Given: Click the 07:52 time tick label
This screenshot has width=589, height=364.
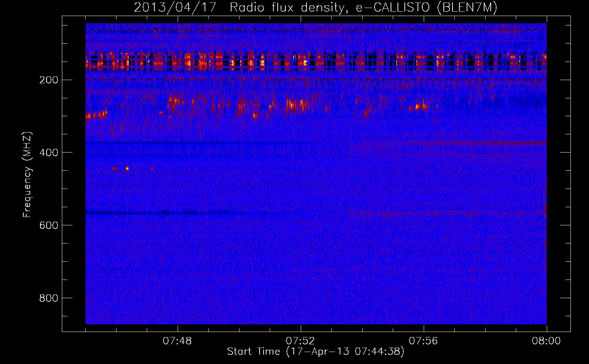Looking at the screenshot, I should [x=300, y=341].
